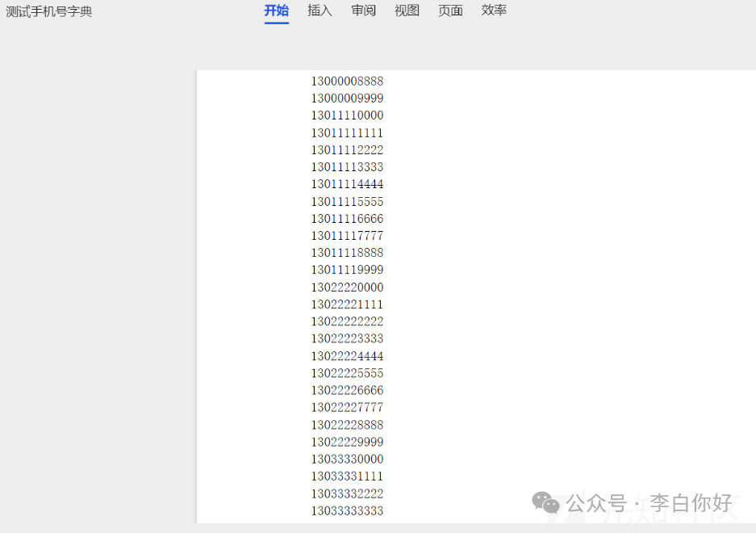Click the line with 13011118888
Image resolution: width=756 pixels, height=533 pixels.
[x=347, y=253]
